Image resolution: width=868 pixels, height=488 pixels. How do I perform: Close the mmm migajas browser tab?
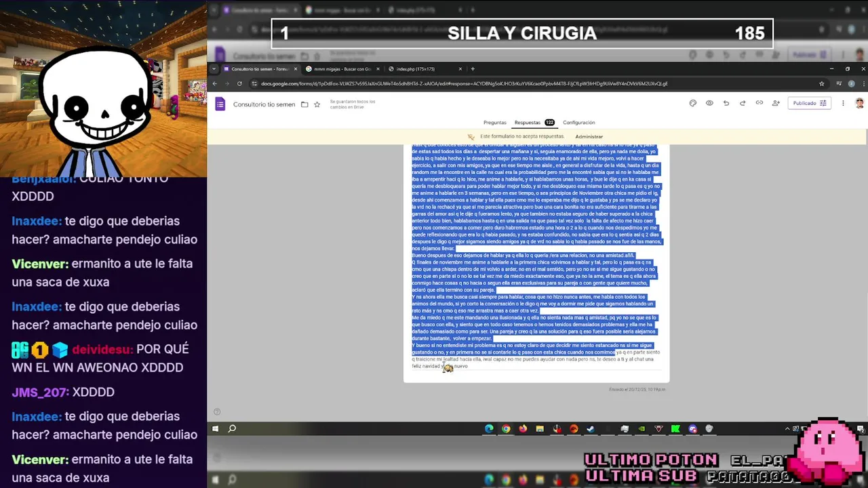[x=378, y=68]
